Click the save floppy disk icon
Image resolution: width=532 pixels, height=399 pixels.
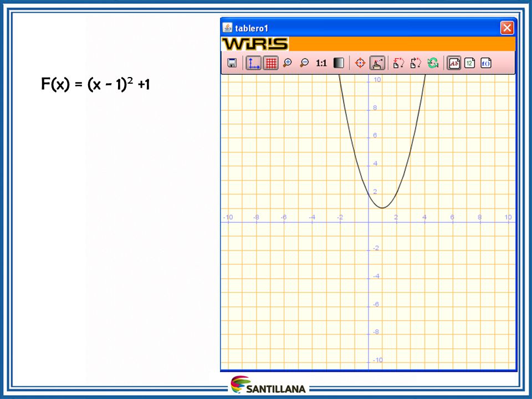click(x=232, y=63)
